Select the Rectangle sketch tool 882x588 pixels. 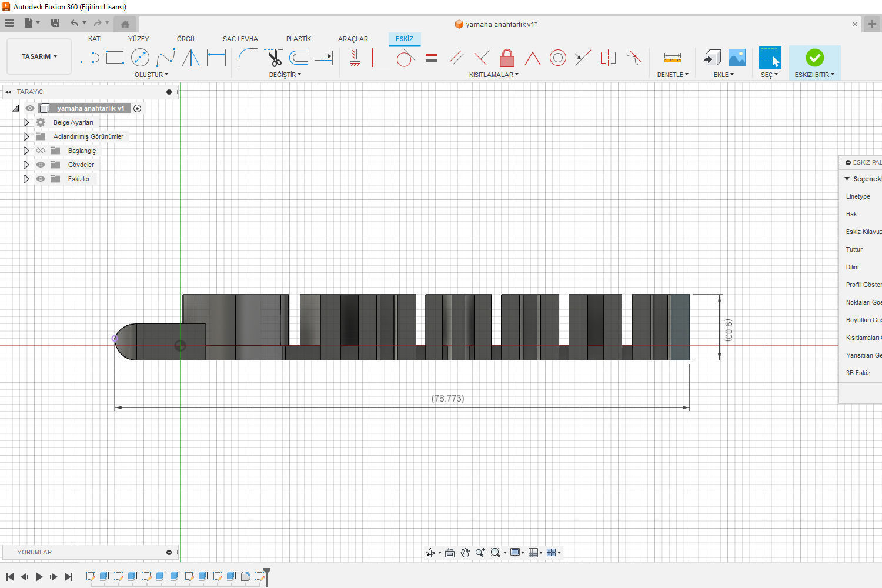[115, 58]
